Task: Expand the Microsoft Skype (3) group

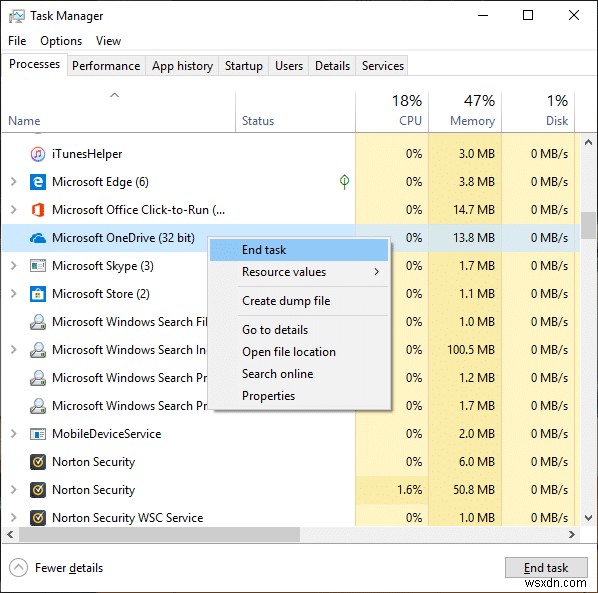Action: 13,266
